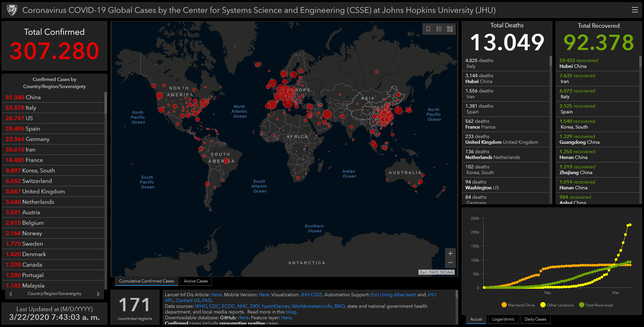The width and height of the screenshot is (644, 327).
Task: Select Italy in the confirmed cases list
Action: 30,108
